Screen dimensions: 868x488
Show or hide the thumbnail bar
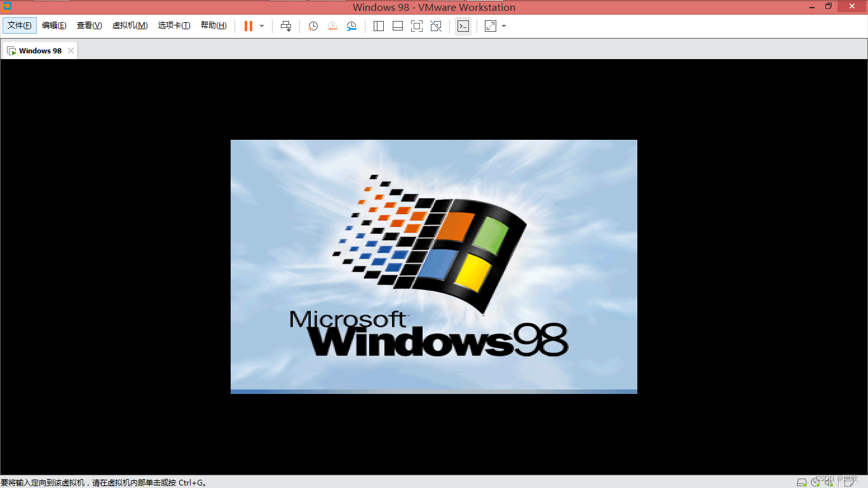397,26
